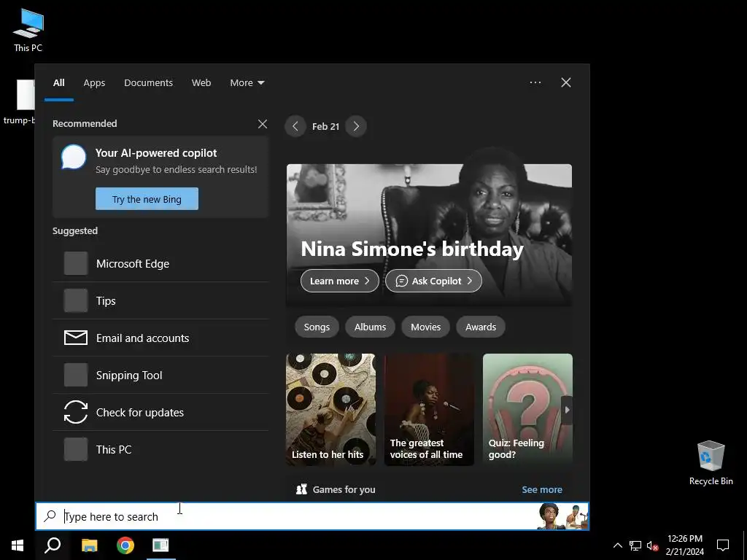Open the active app icon beside Chrome

coord(160,545)
